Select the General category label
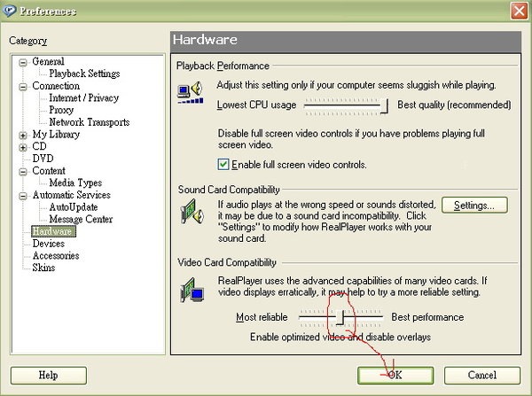This screenshot has width=532, height=396. 48,61
